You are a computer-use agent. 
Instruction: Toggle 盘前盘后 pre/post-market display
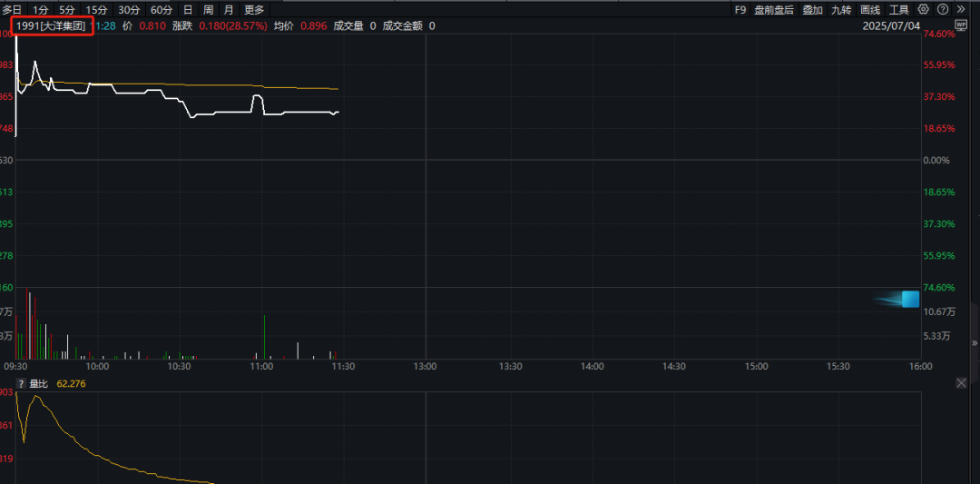click(774, 9)
